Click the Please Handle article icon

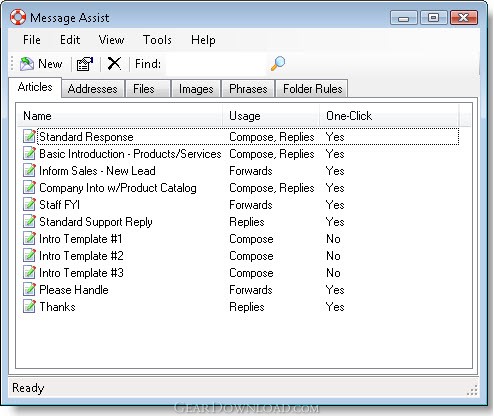29,289
